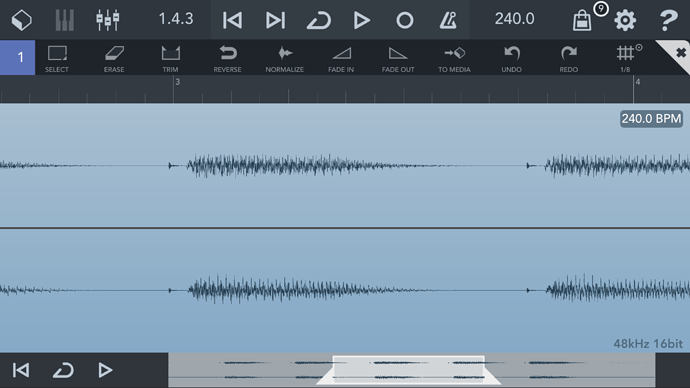Viewport: 690px width, 388px height.
Task: Click the Undo button
Action: point(511,58)
